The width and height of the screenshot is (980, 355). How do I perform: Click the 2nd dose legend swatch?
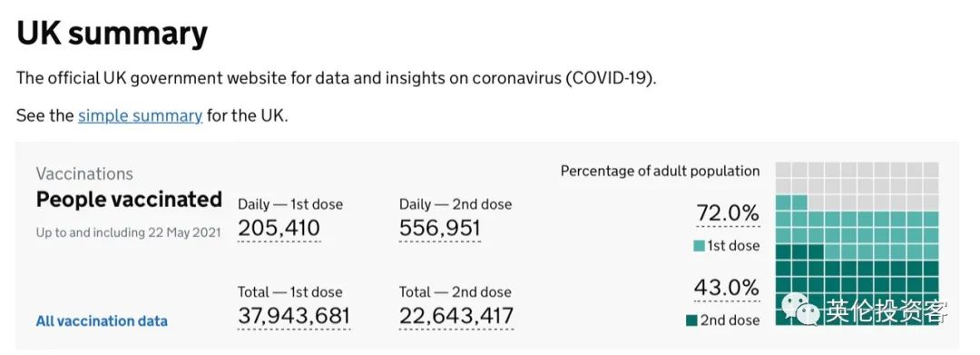tap(691, 320)
